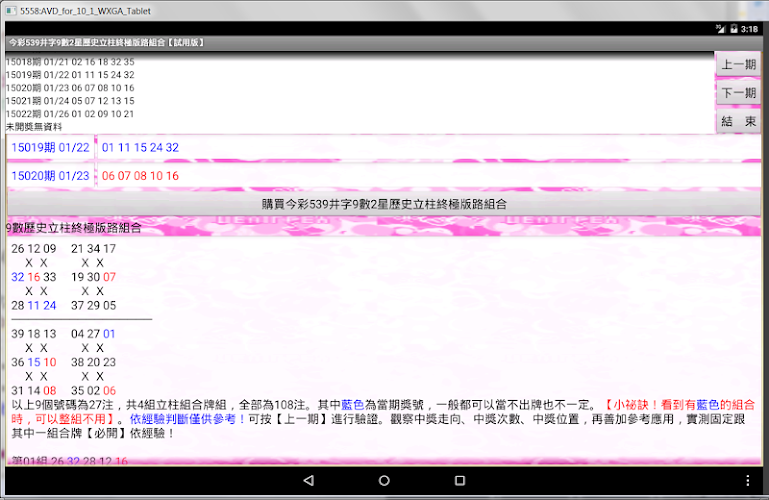Screen dimensions: 769x500
Task: Tap the blue 15020期 01/23 period field
Action: click(51, 176)
